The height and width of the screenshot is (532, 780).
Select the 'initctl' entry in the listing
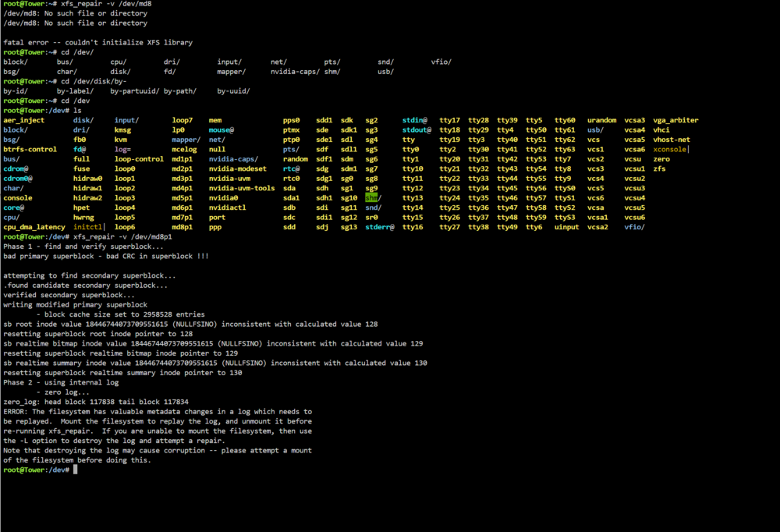tap(87, 227)
